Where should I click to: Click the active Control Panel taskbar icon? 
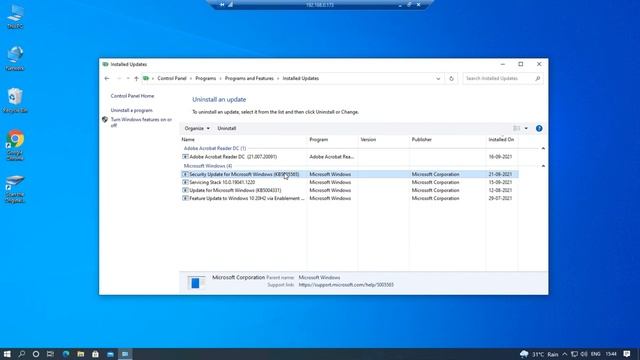[x=125, y=354]
